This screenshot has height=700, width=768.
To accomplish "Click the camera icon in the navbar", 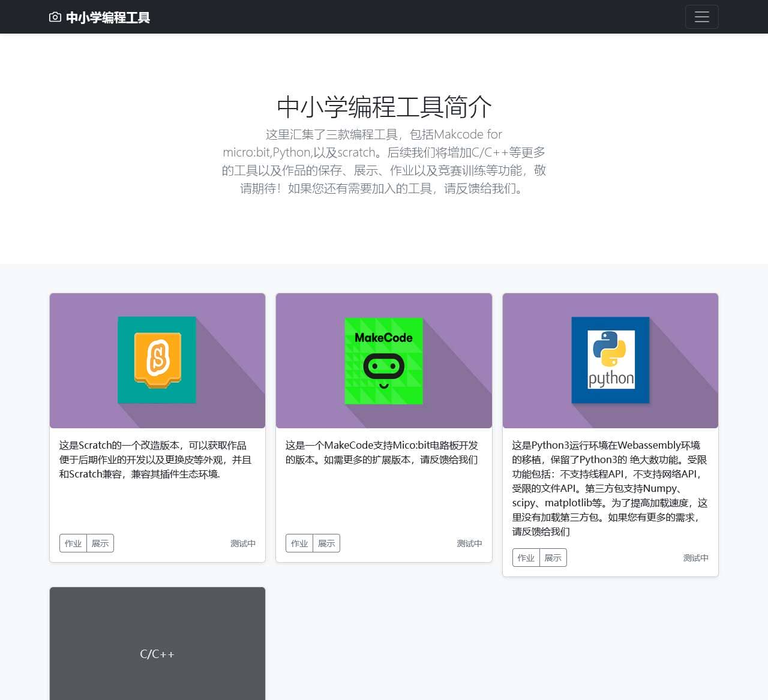I will point(55,17).
